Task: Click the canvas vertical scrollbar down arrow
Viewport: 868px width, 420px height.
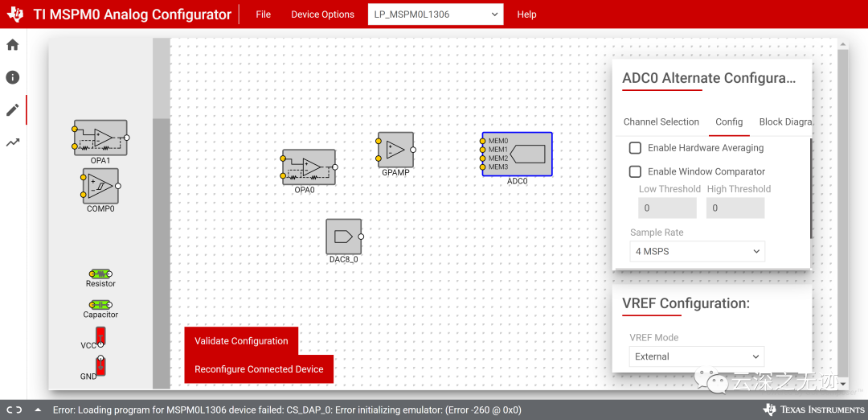Action: click(842, 384)
